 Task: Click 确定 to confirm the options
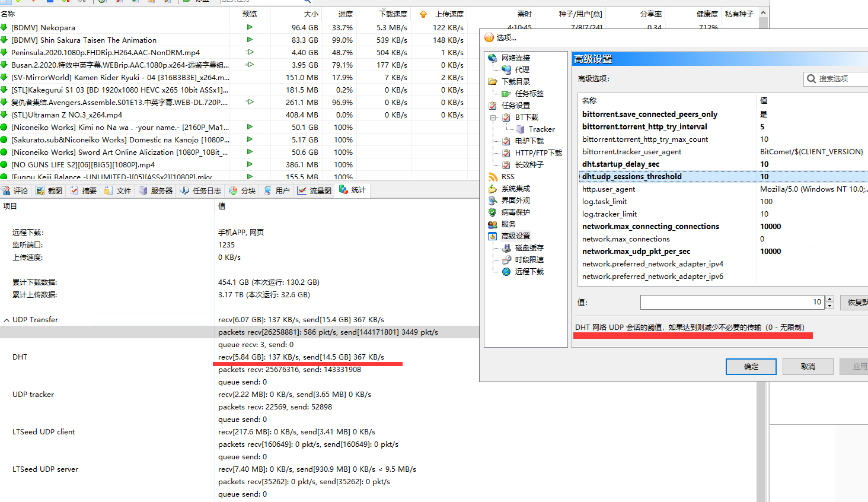coord(751,367)
